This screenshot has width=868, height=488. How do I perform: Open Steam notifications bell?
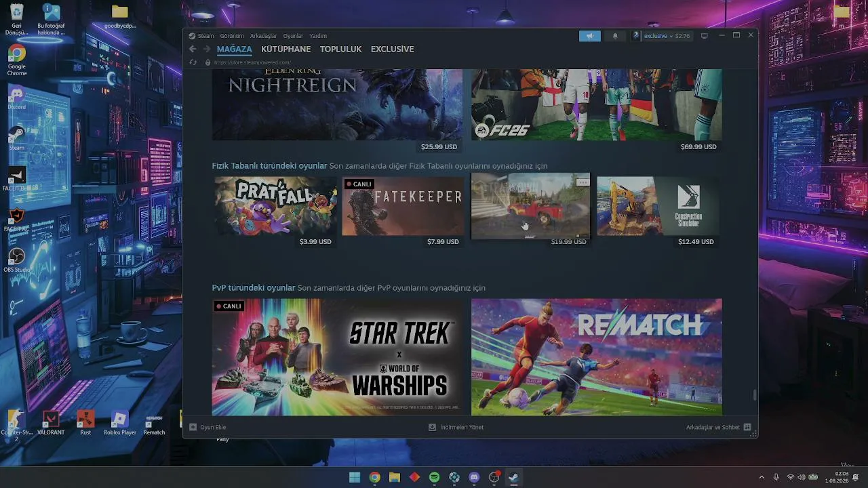tap(615, 36)
